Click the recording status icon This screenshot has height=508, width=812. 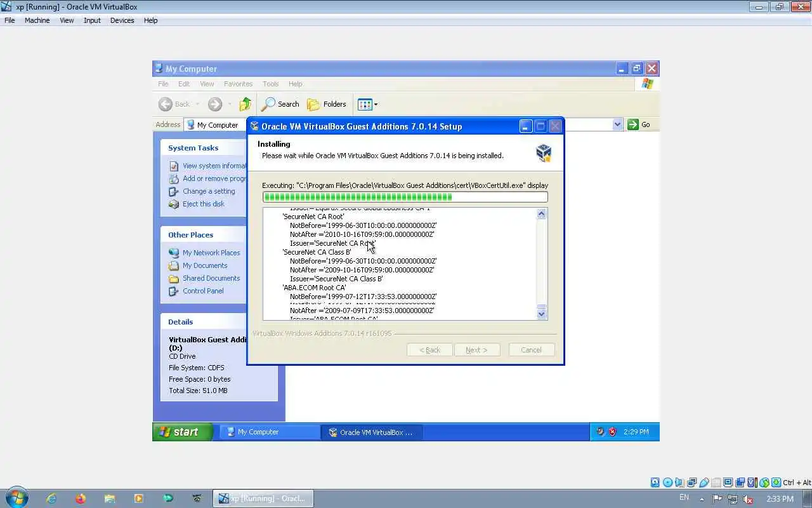[740, 483]
